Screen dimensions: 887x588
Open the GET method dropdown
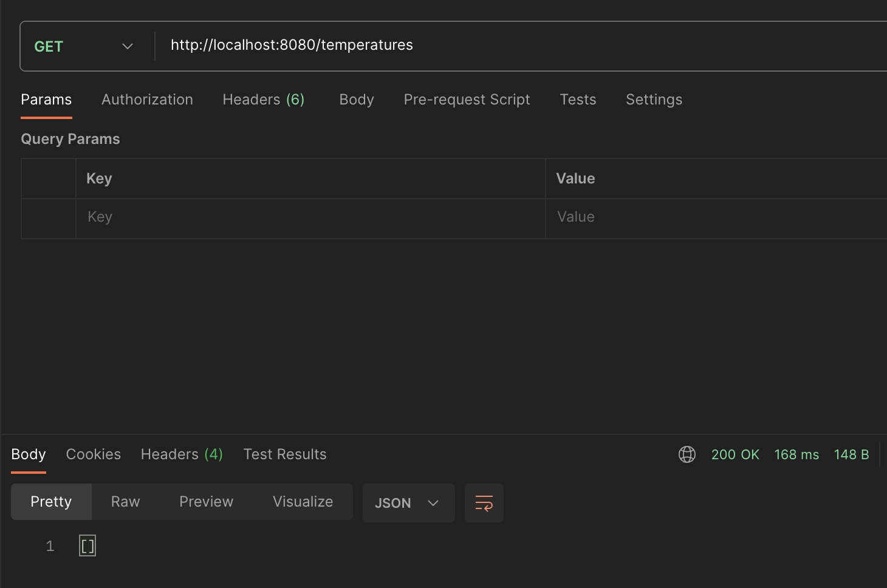[84, 47]
